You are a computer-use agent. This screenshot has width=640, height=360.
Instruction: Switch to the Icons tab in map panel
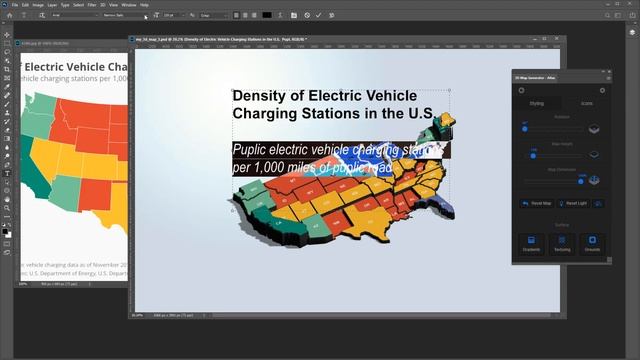click(587, 103)
